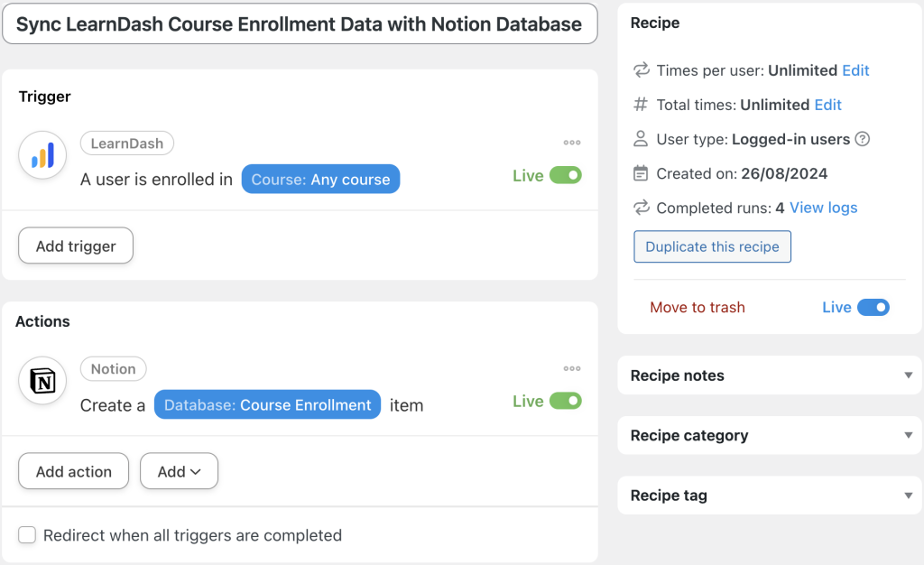Click the Notion action app icon
Screen dimensions: 924x565
pyautogui.click(x=42, y=380)
